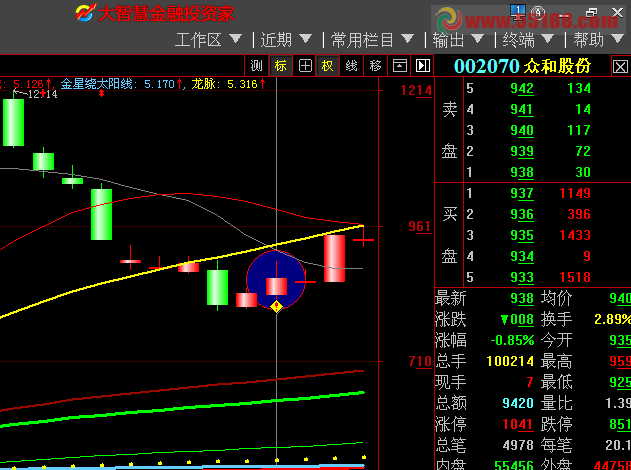This screenshot has height=470, width=631.
Task: Click buy level 4 price 934
Action: (x=522, y=256)
